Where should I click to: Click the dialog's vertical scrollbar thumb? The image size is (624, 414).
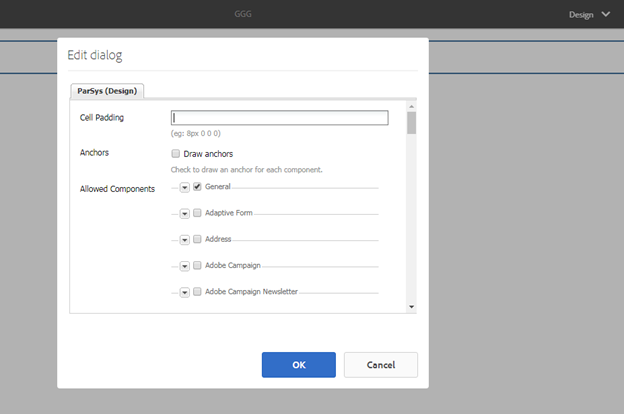coord(411,123)
